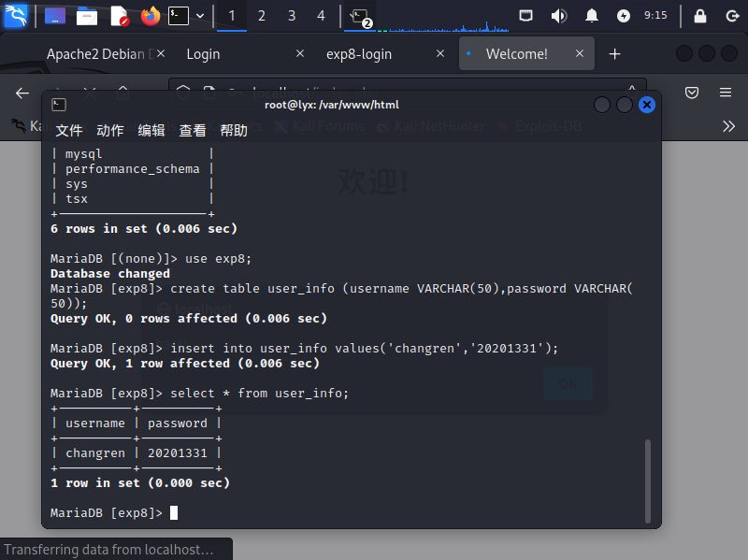Open the display settings tray icon
Screen dimensions: 748x560
click(525, 16)
